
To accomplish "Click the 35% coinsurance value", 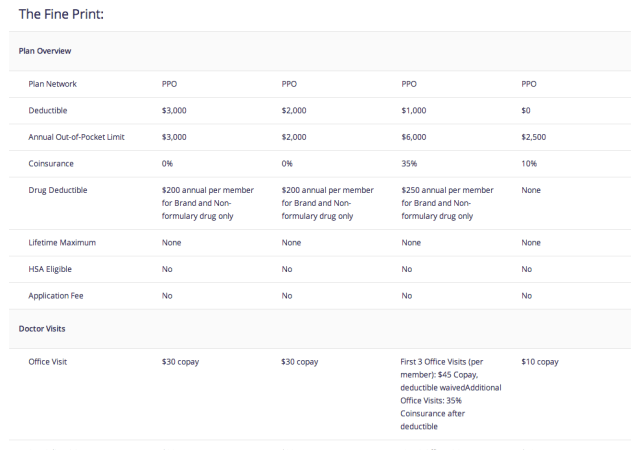I will coord(408,163).
